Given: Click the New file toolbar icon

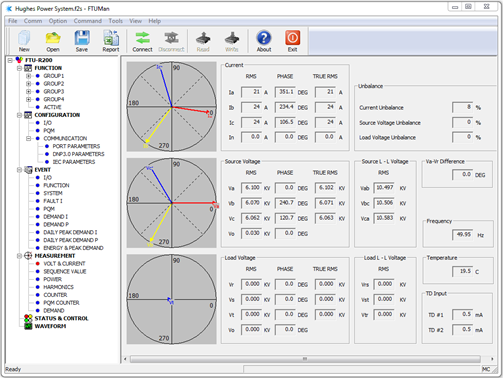Looking at the screenshot, I should [x=24, y=41].
